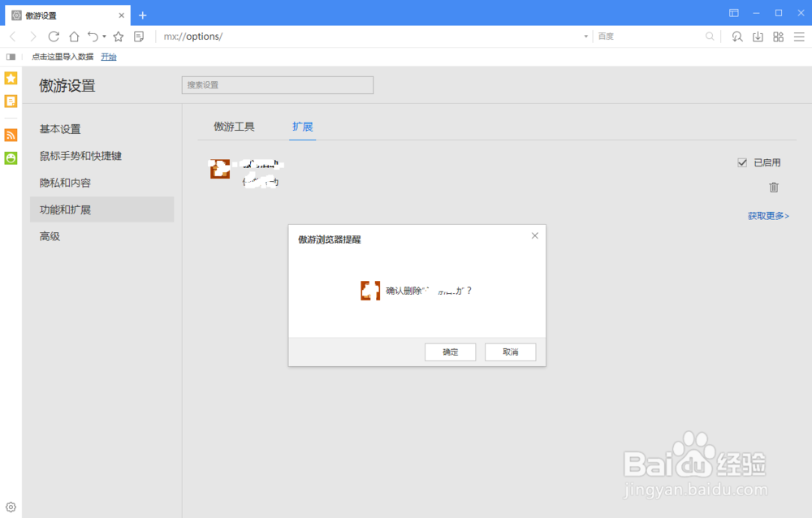The width and height of the screenshot is (812, 518).
Task: Click the extension icon in list
Action: pyautogui.click(x=219, y=169)
